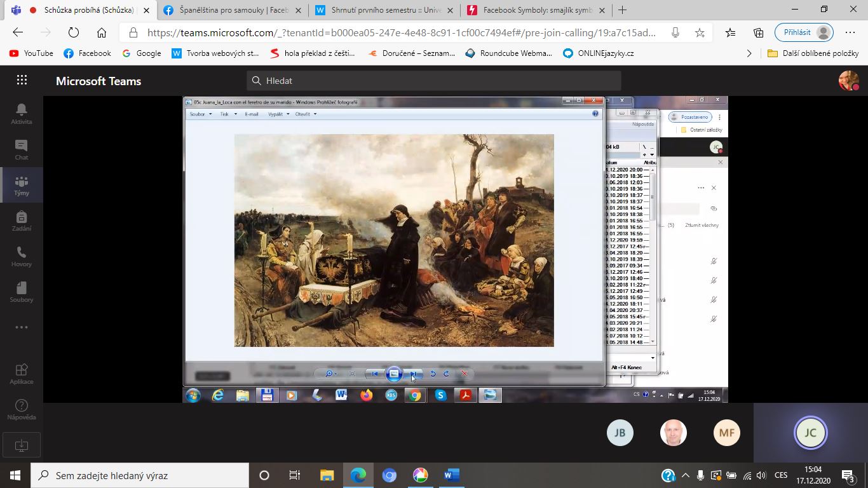Click the JC participant avatar
The width and height of the screenshot is (868, 488).
tap(810, 433)
